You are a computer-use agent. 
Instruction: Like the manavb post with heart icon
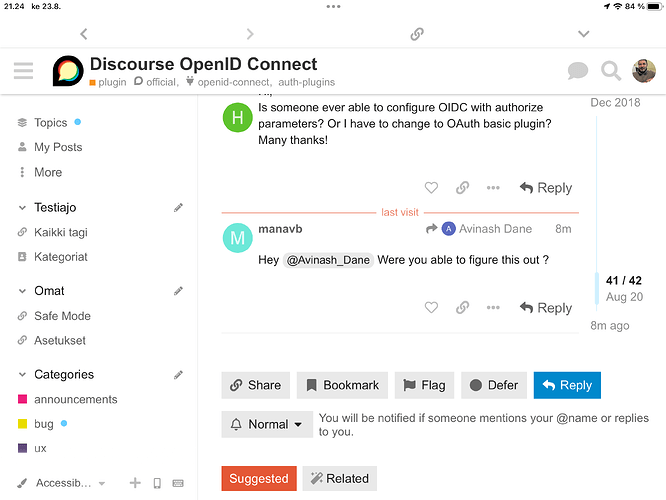(431, 307)
